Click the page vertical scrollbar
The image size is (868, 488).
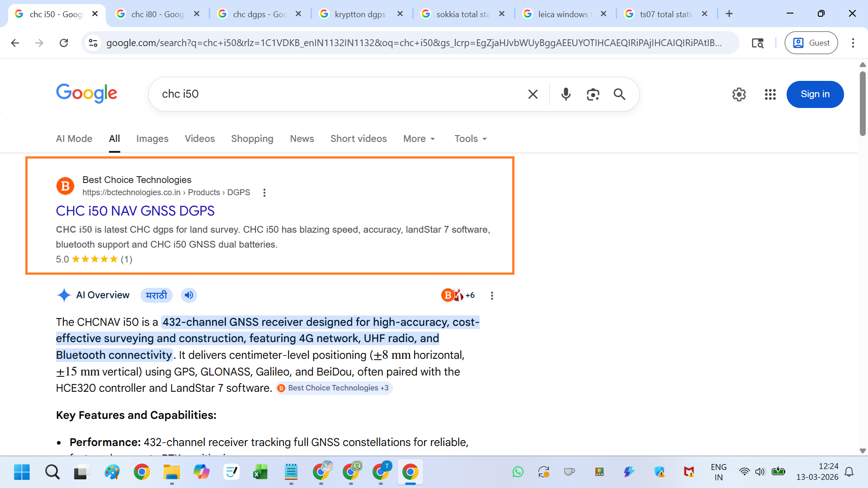click(863, 104)
